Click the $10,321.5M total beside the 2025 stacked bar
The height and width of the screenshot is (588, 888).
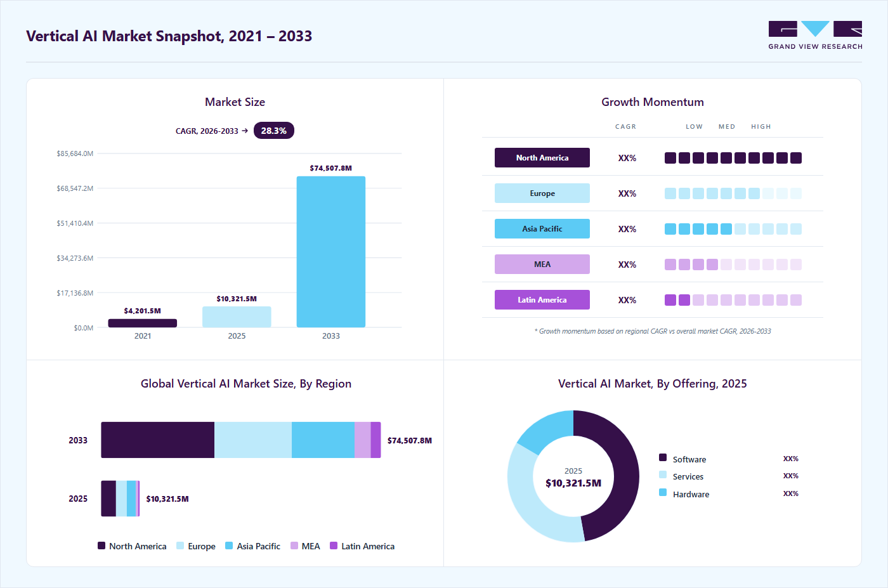[167, 499]
